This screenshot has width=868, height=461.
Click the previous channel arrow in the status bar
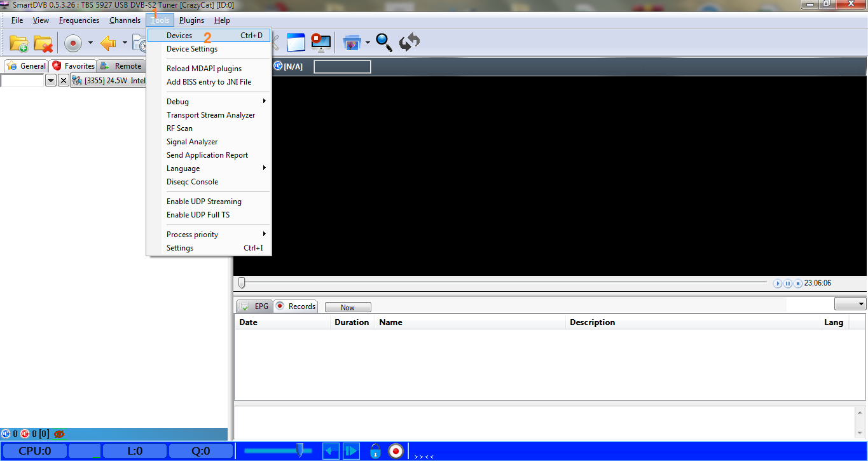coord(331,451)
